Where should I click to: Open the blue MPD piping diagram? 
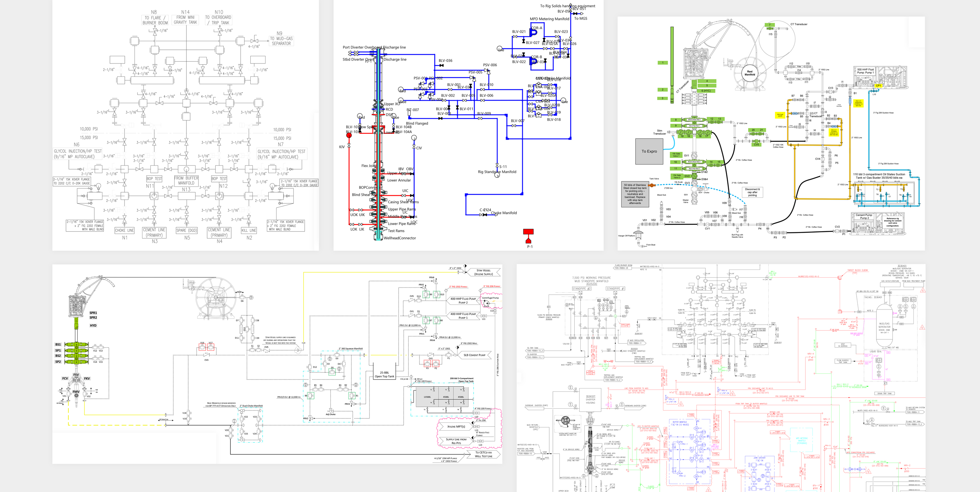coord(468,125)
